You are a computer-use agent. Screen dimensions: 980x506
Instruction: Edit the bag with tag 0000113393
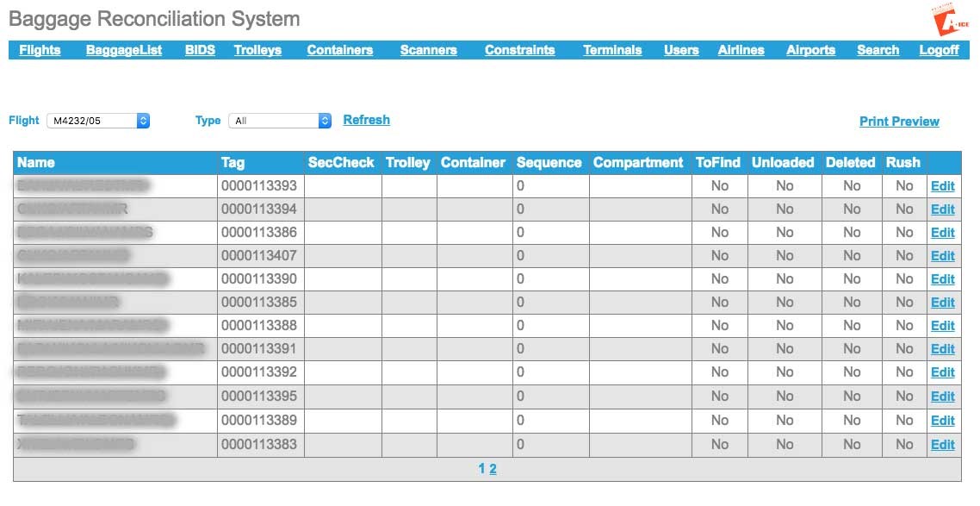point(942,185)
